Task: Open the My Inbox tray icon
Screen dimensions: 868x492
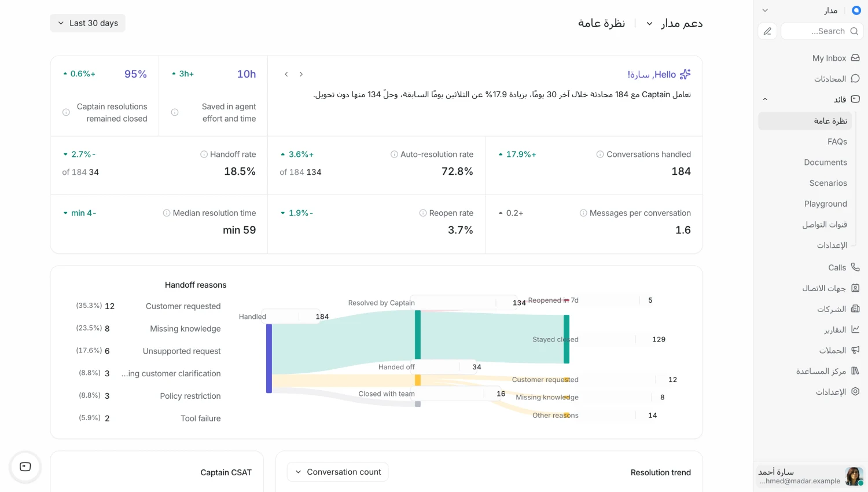Action: (x=855, y=58)
